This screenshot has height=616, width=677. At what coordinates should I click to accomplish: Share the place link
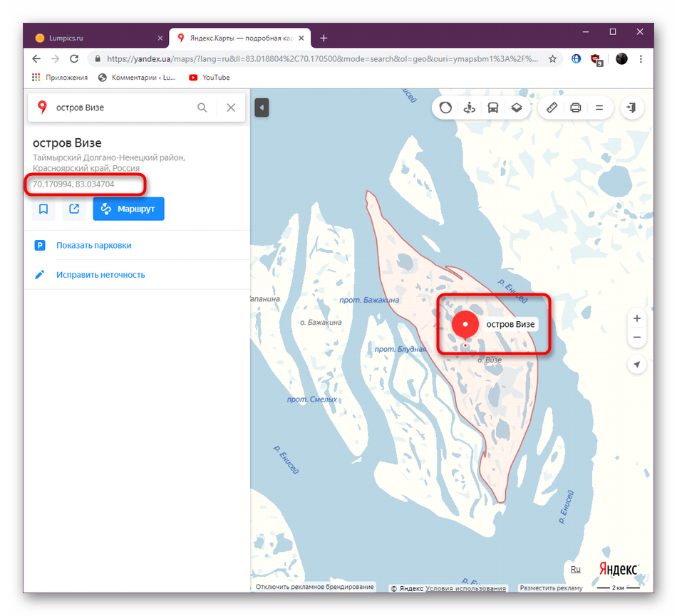[x=74, y=209]
